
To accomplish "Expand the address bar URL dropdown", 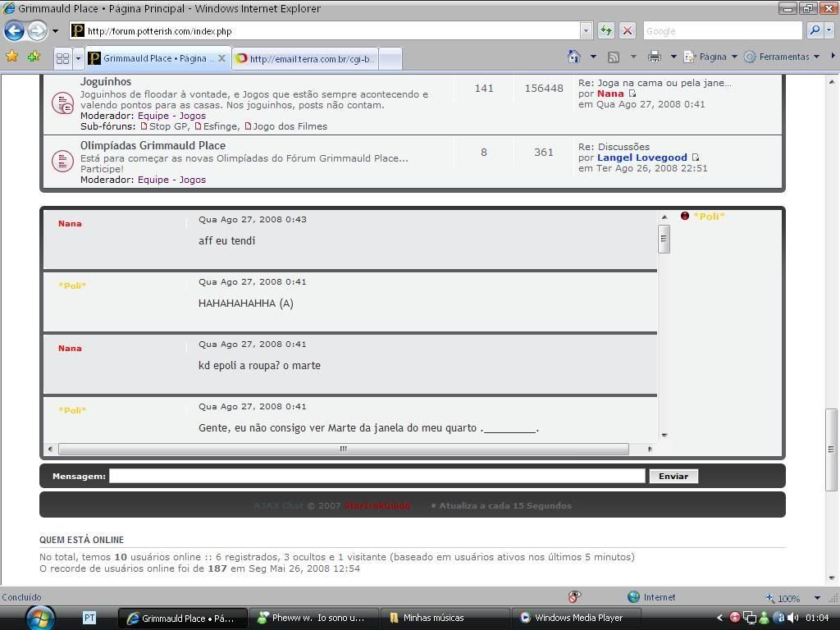I will tap(586, 30).
